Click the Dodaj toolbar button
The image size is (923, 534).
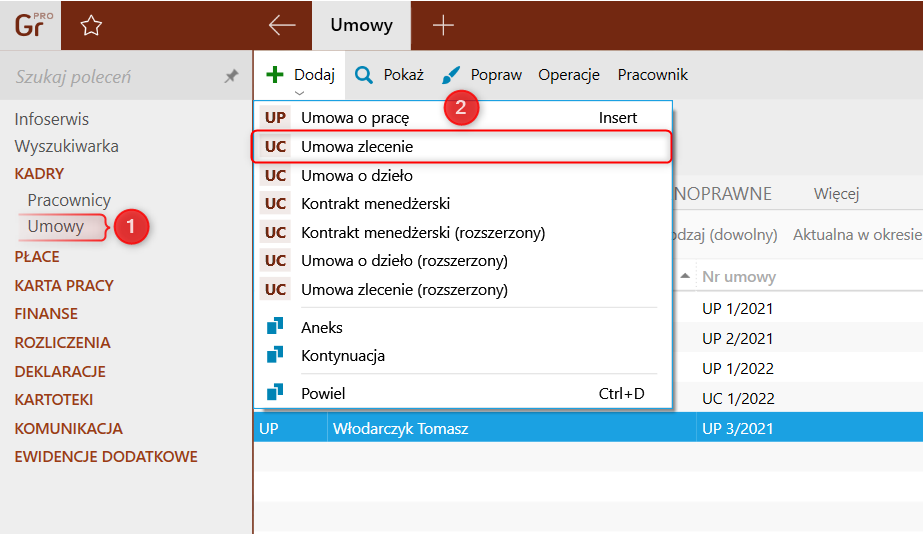[300, 75]
